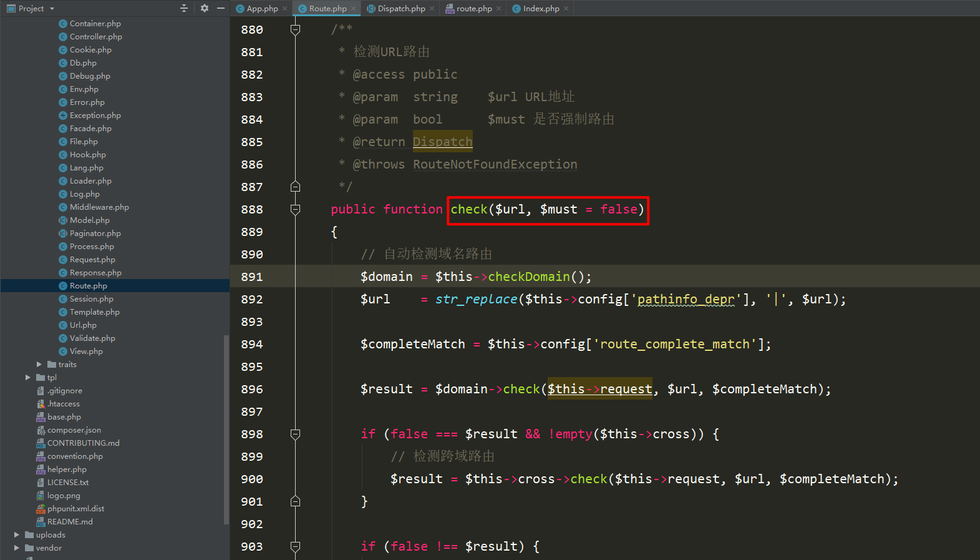Viewport: 980px width, 560px height.
Task: Select Url.php in project tree
Action: click(x=83, y=325)
